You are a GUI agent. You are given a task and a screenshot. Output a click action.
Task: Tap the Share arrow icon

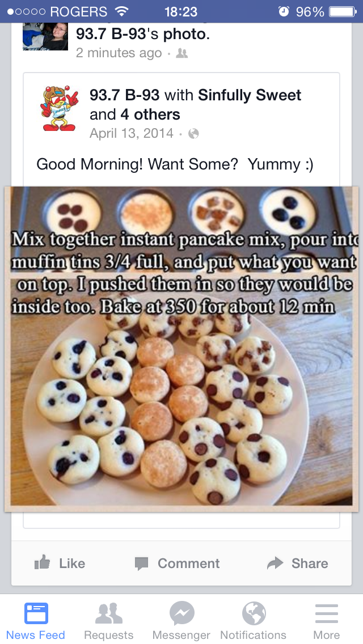point(275,563)
